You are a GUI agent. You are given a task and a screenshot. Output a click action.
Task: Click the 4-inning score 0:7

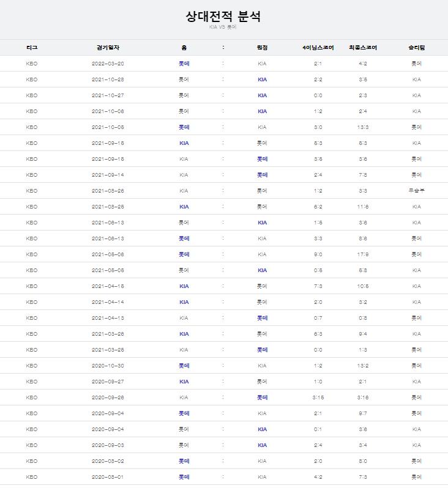pyautogui.click(x=318, y=318)
